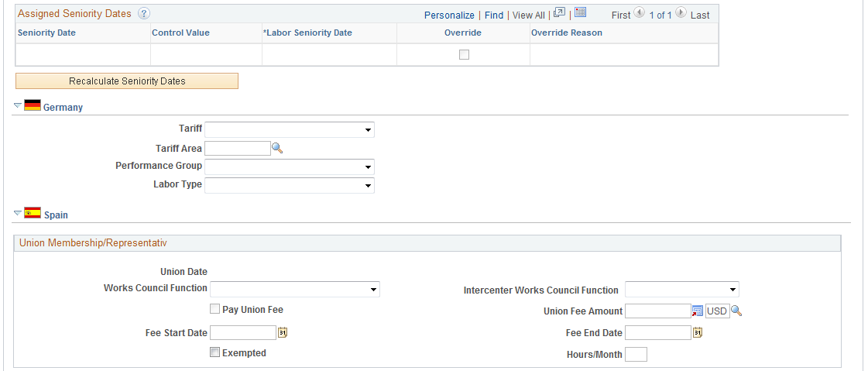Click the Personalize link
The image size is (868, 371).
coord(449,15)
